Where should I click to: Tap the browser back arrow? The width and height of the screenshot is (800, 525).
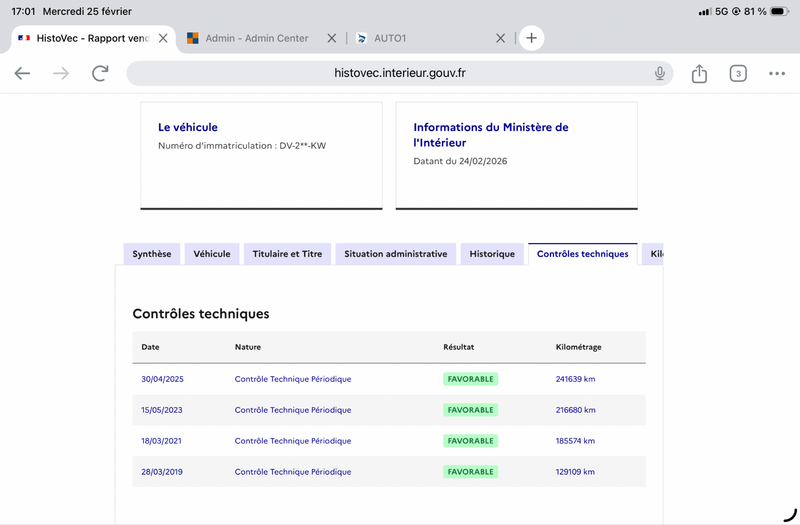22,73
